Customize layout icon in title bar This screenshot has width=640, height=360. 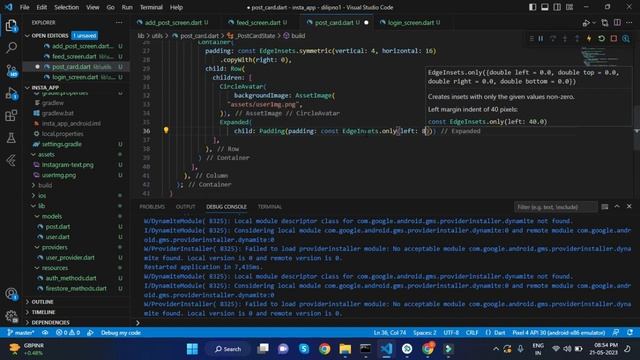pyautogui.click(x=569, y=7)
